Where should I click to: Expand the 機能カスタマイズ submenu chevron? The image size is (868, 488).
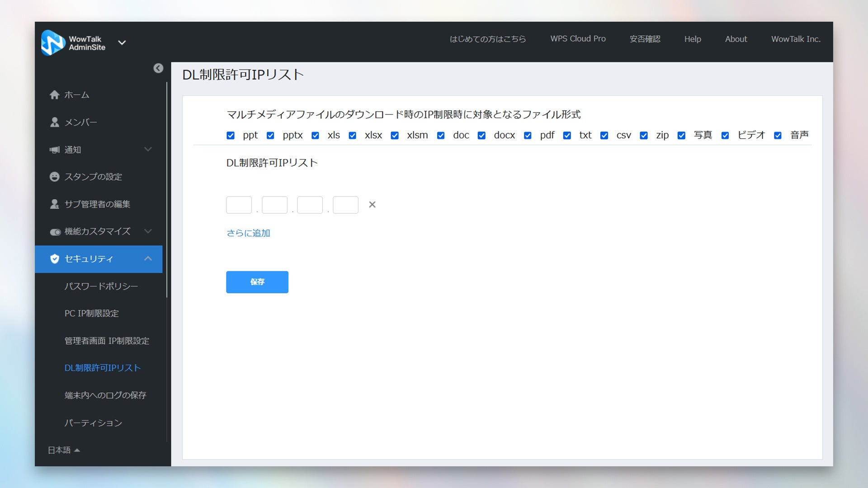[148, 231]
